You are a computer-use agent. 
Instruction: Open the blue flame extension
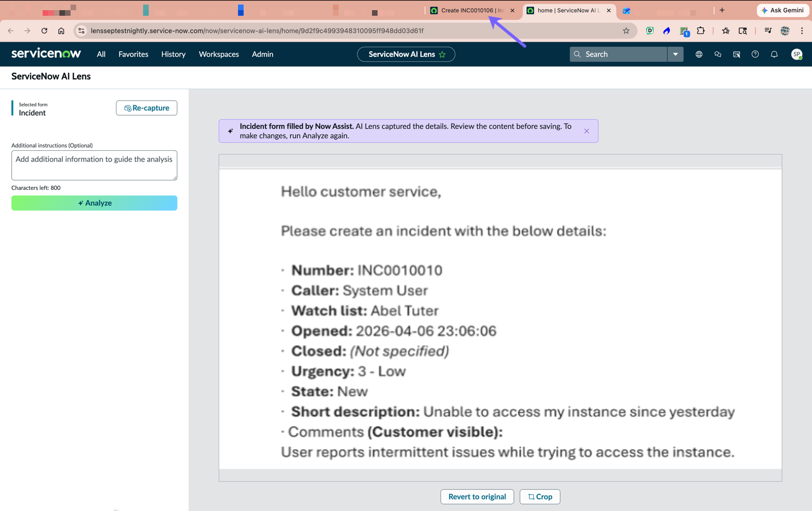(x=667, y=31)
